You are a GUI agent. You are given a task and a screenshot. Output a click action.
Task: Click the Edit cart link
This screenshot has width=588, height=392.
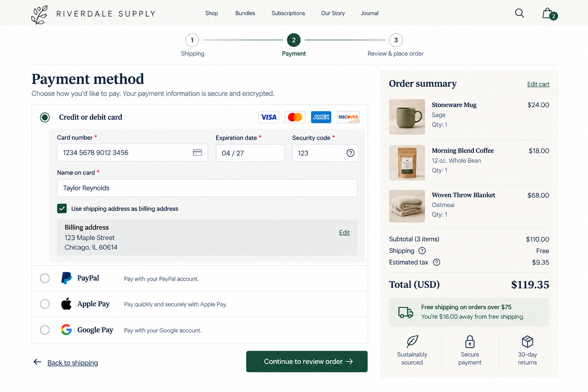coord(538,84)
